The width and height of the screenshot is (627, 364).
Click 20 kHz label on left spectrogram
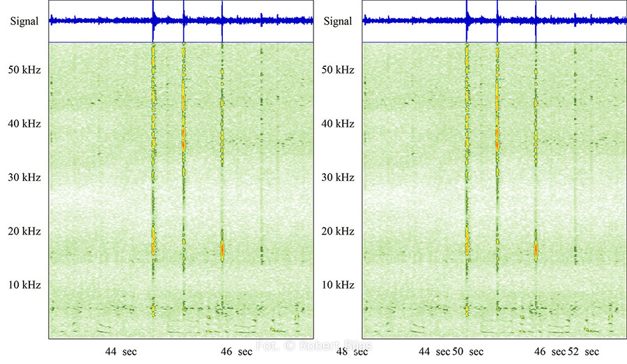click(x=24, y=231)
